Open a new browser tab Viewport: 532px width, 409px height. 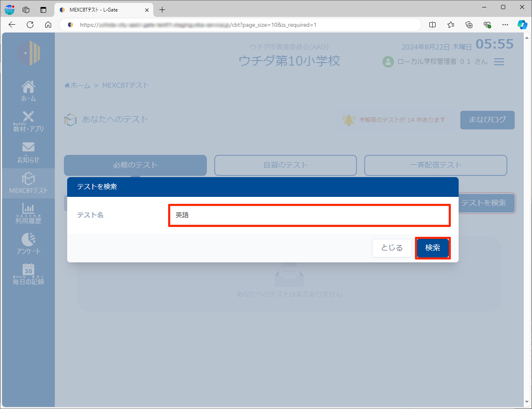[162, 9]
